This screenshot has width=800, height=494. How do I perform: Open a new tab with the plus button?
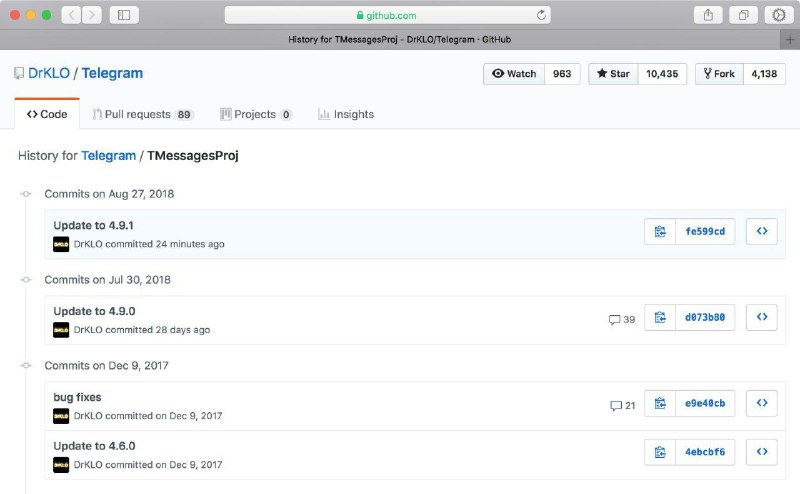tap(790, 39)
